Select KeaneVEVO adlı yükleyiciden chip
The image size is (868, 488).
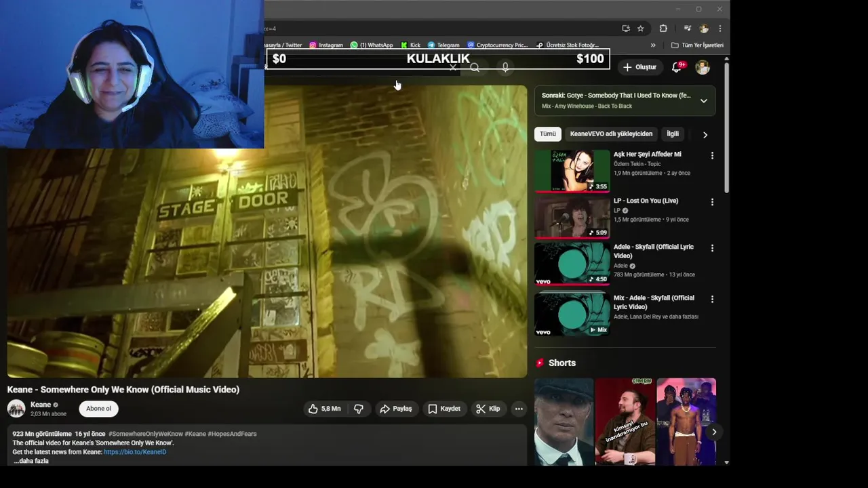pos(611,134)
